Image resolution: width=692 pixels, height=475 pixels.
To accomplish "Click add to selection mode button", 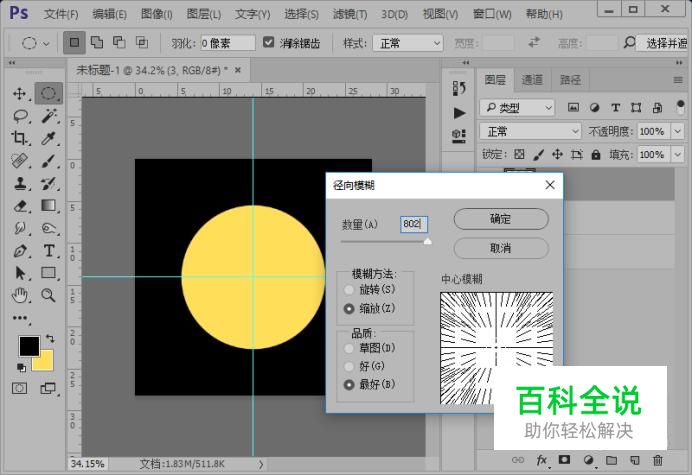I will (97, 43).
